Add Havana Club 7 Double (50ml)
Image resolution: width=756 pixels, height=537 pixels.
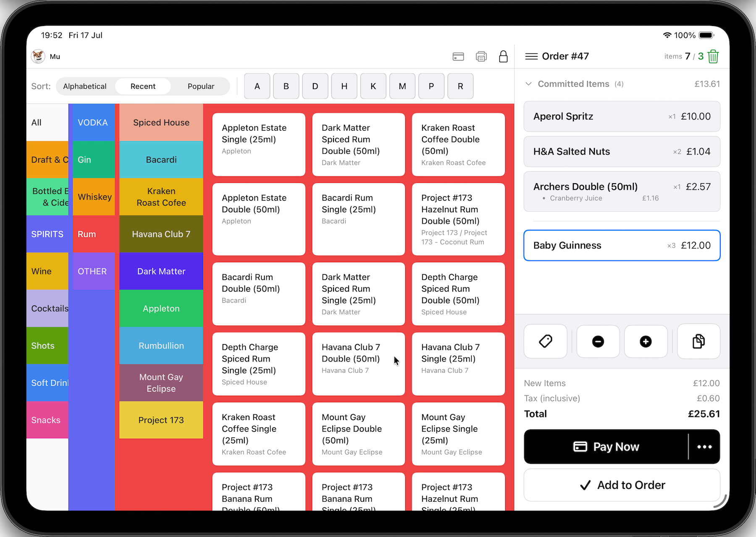coord(359,364)
